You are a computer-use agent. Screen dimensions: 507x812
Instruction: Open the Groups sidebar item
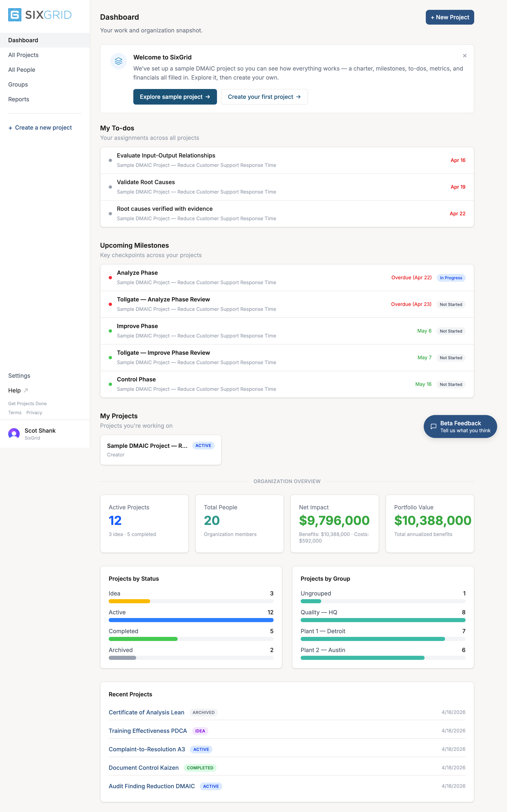[18, 84]
